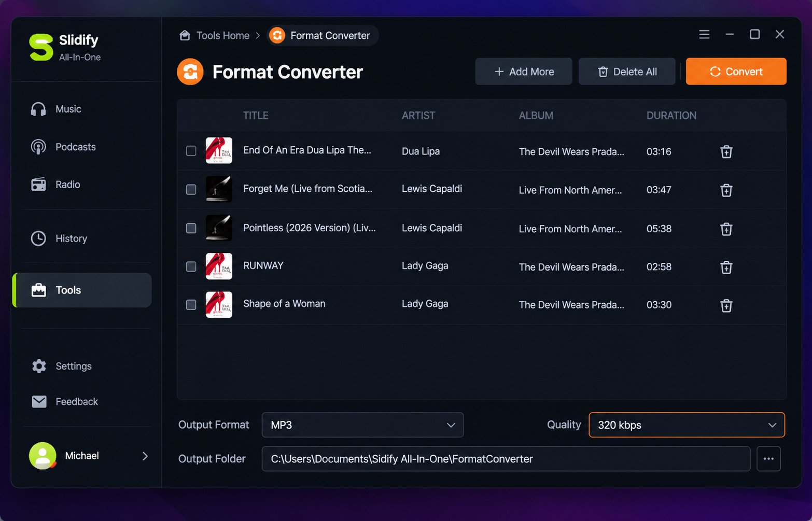Open Music section with headphones icon
Screen dimensions: 812x521
point(56,109)
